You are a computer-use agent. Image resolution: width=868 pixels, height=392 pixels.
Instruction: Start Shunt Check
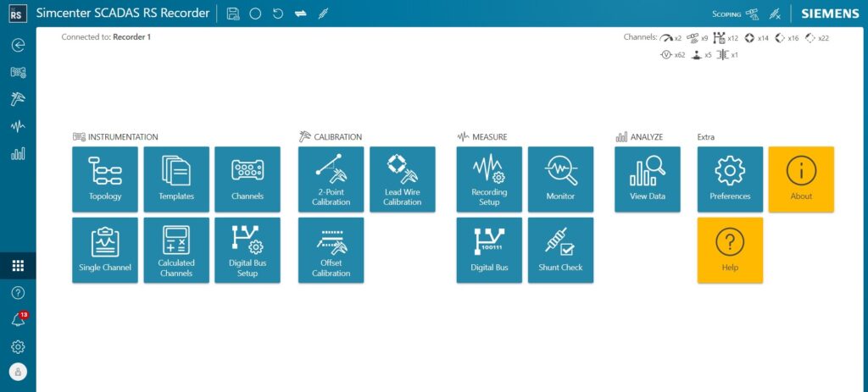[560, 250]
